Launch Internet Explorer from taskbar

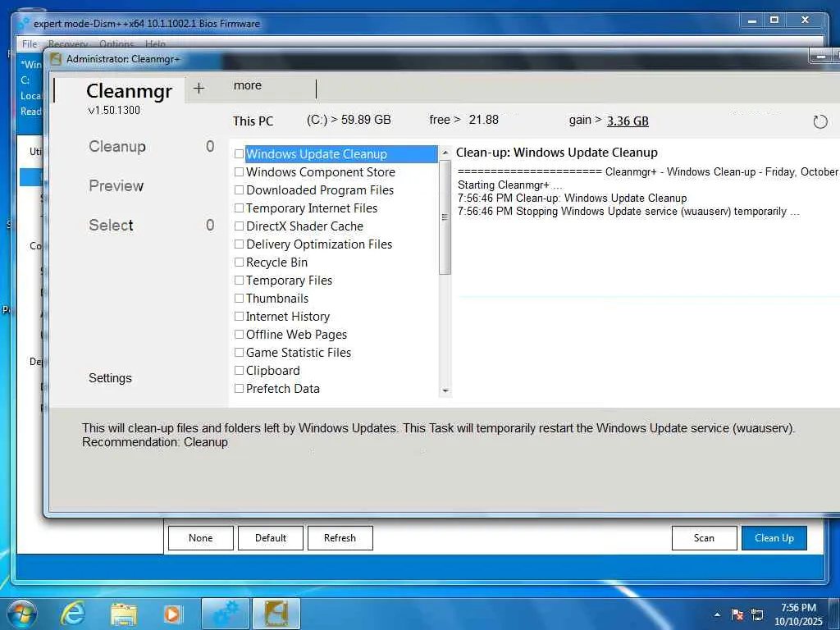point(73,613)
